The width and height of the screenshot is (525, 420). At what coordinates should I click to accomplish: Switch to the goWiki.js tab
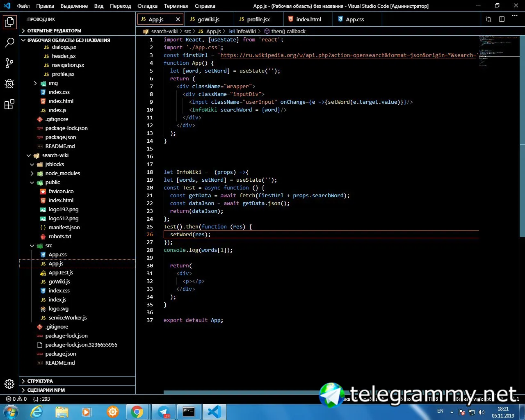pyautogui.click(x=208, y=19)
